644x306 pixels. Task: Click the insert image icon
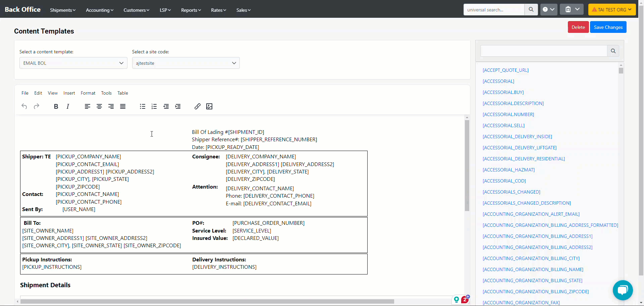pyautogui.click(x=209, y=106)
